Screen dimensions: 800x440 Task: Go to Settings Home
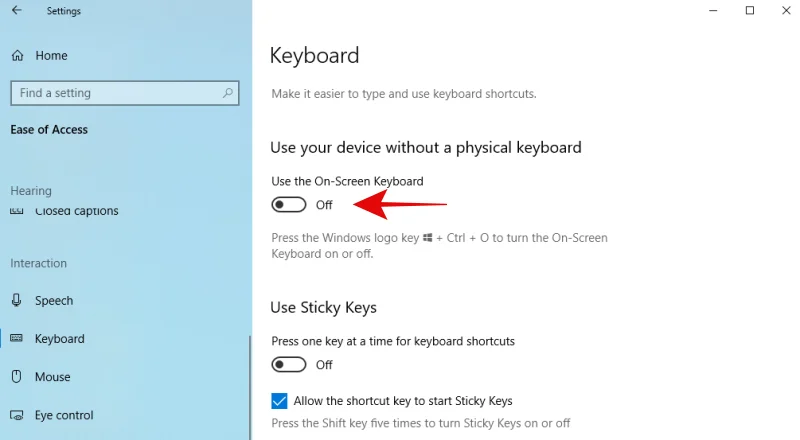click(51, 56)
